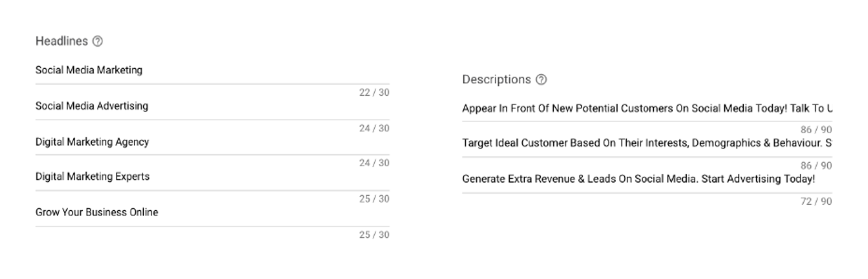Select the counter below Grow Your Business Online
Screen dimensions: 868x279
(x=374, y=235)
